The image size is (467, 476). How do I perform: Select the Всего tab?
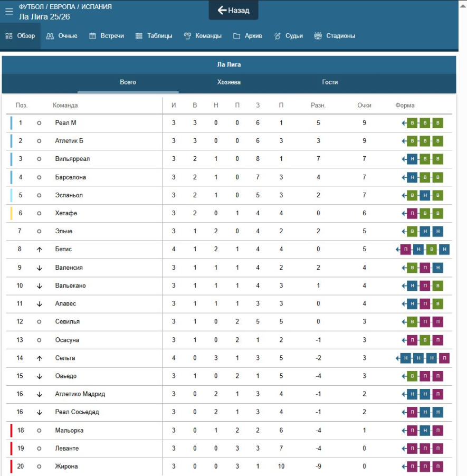pyautogui.click(x=128, y=82)
